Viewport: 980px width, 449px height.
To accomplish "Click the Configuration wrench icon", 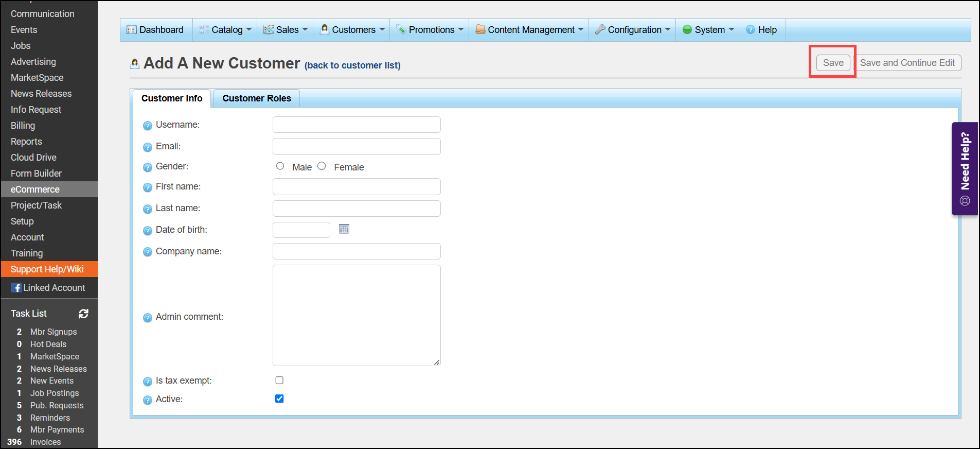I will pyautogui.click(x=600, y=30).
